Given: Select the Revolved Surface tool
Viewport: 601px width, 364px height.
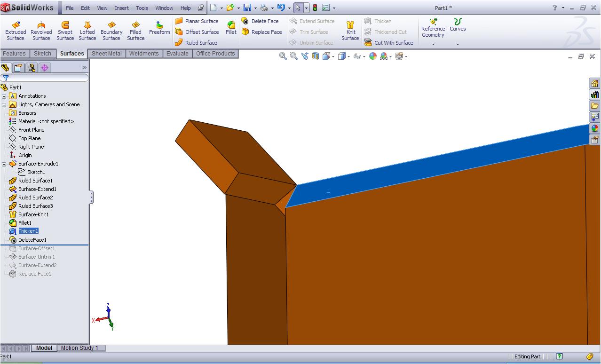Looking at the screenshot, I should tap(41, 31).
